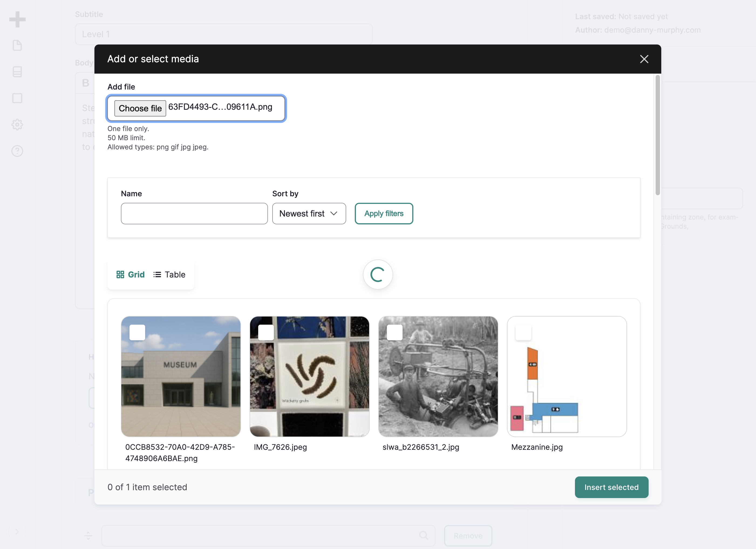
Task: Close the Add or select media dialog
Action: [x=644, y=59]
